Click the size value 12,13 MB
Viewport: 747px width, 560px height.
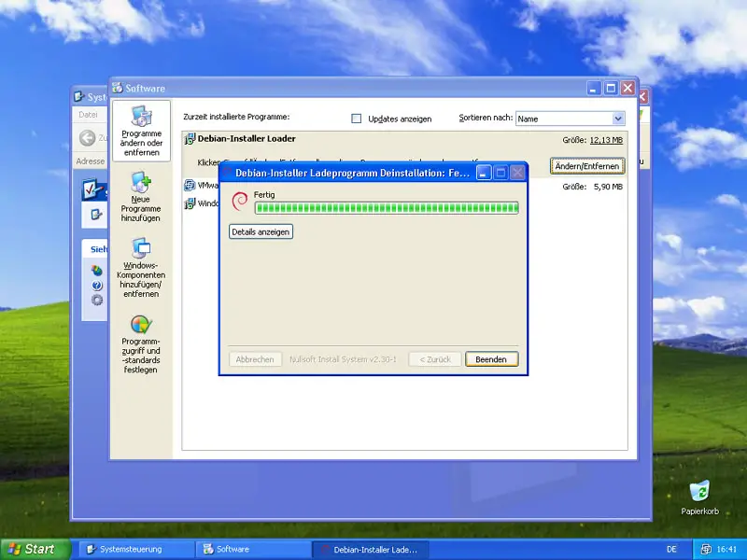(x=606, y=140)
